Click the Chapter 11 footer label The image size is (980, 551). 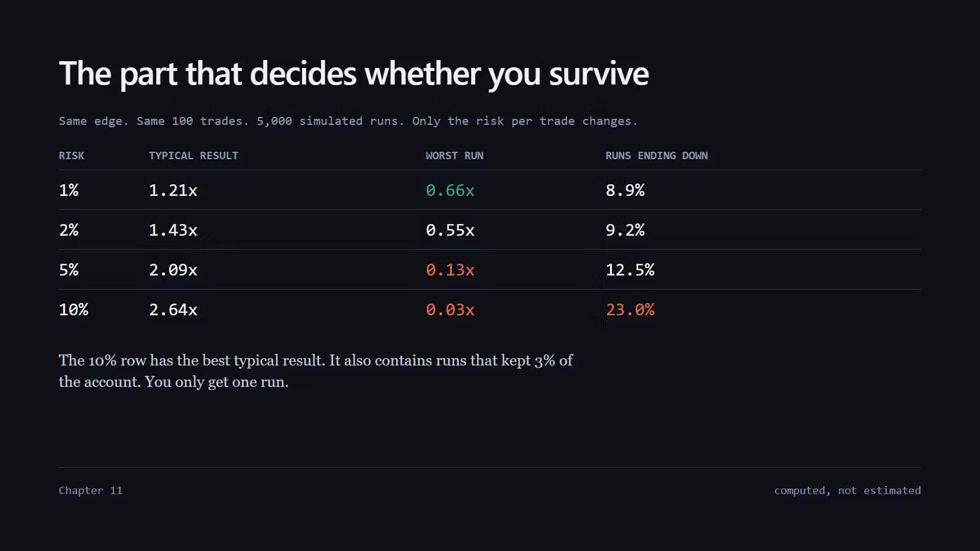click(91, 490)
